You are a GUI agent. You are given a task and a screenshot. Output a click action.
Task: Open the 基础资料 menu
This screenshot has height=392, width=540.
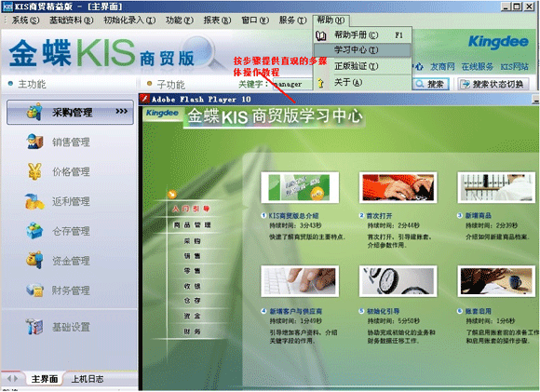72,20
